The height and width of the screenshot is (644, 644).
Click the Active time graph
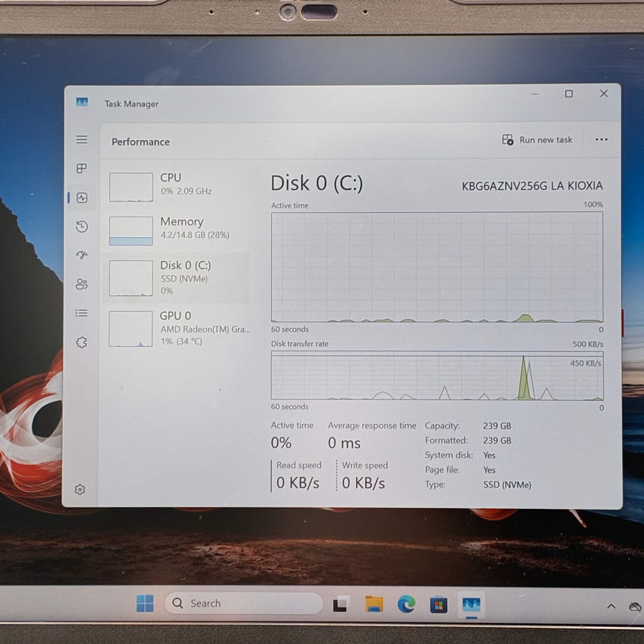[437, 267]
